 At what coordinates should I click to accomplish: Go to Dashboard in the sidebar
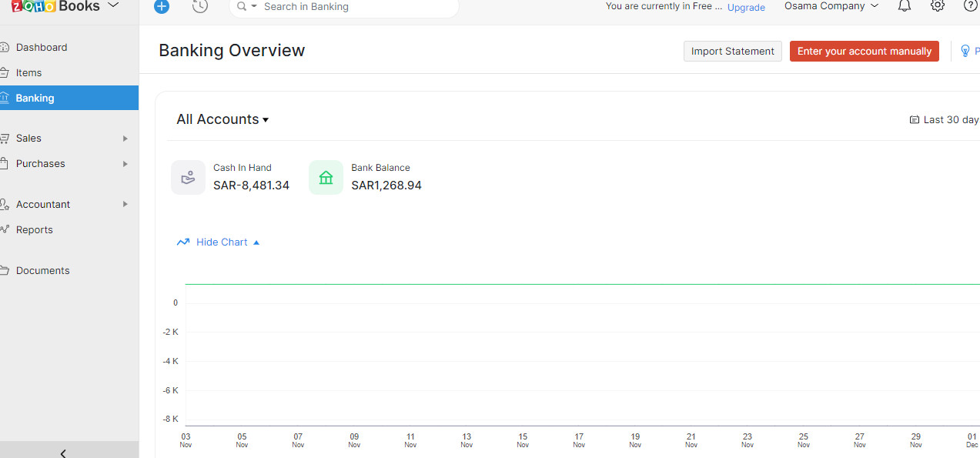pos(42,47)
